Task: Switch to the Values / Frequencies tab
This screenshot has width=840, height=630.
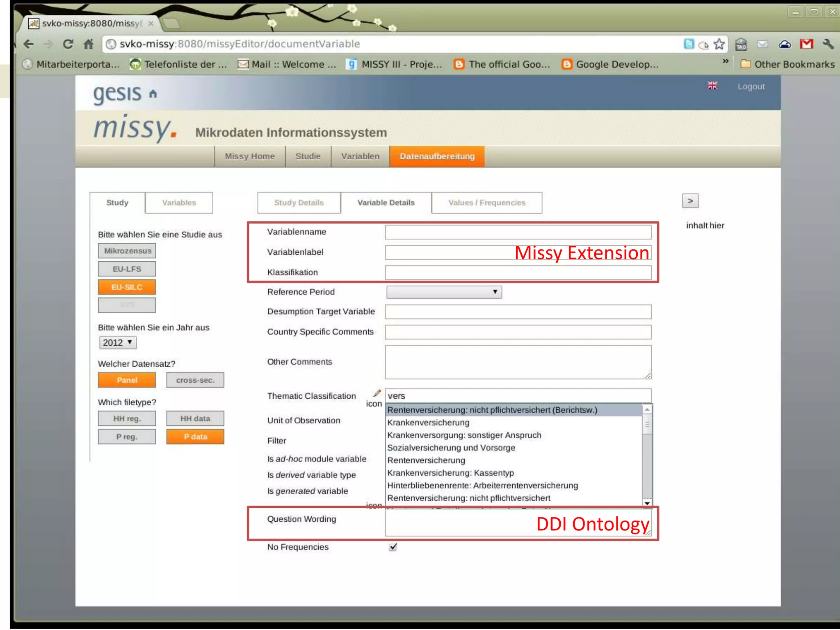Action: pos(487,203)
